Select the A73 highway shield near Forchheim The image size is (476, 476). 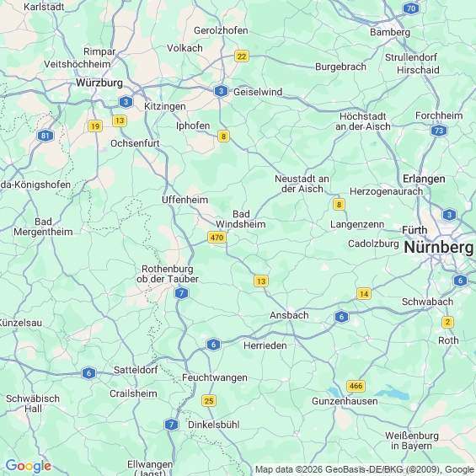coord(439,131)
